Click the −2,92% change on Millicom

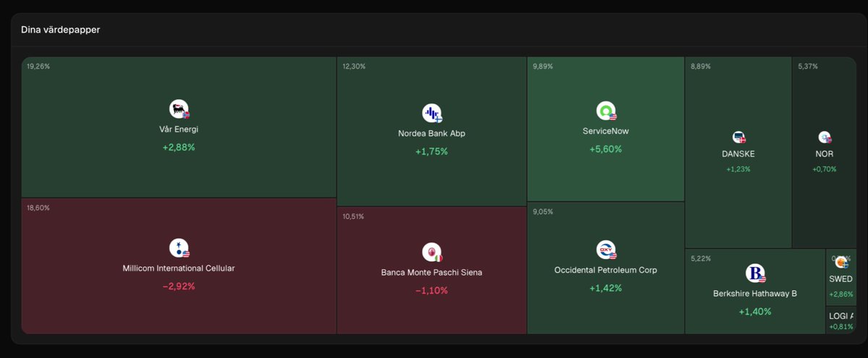click(179, 286)
